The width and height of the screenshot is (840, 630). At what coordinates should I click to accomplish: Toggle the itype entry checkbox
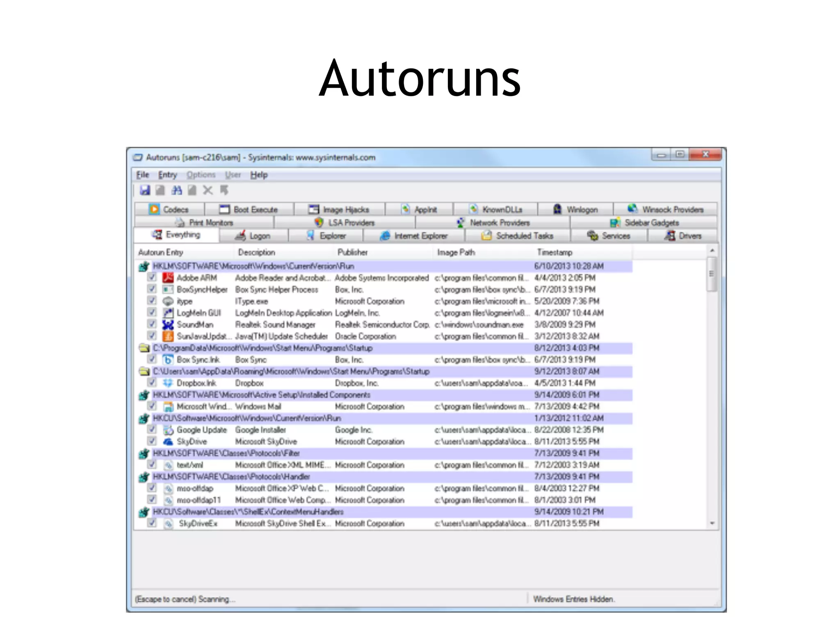coord(152,301)
